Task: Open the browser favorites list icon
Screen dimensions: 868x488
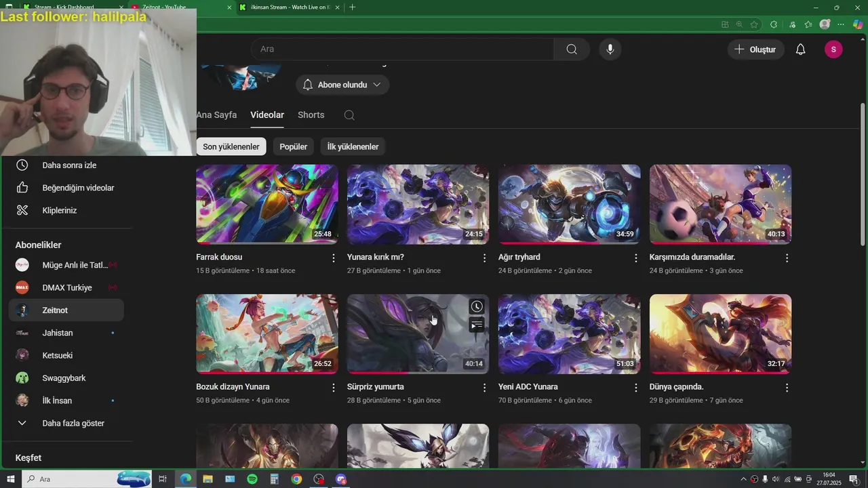Action: coord(808,24)
